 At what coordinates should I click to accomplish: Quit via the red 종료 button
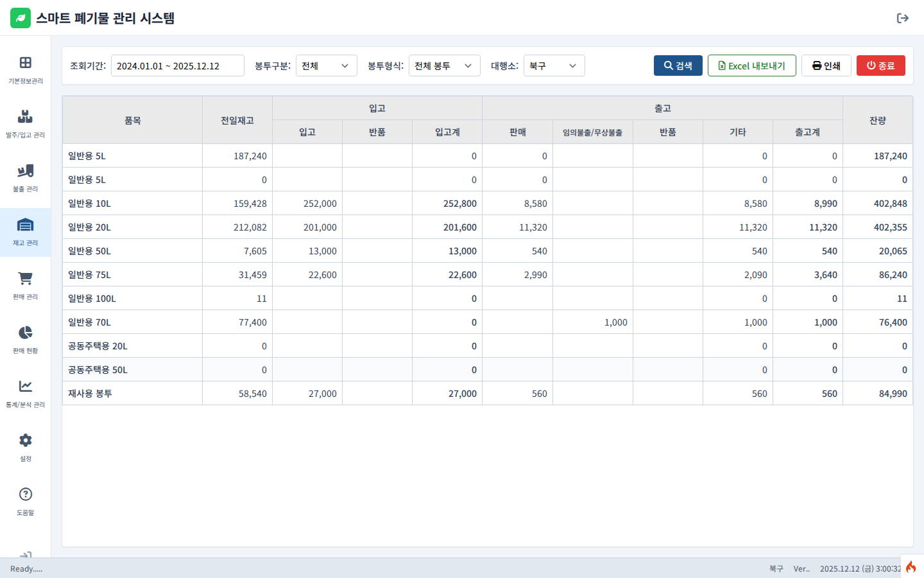pyautogui.click(x=880, y=65)
